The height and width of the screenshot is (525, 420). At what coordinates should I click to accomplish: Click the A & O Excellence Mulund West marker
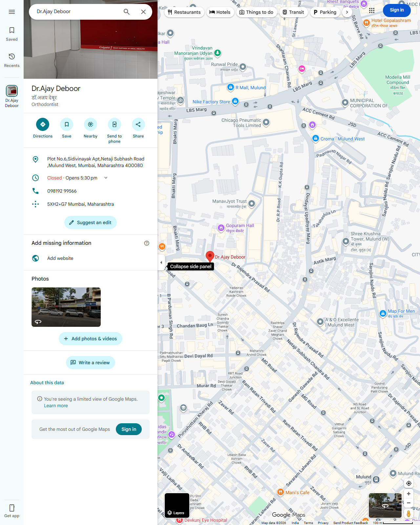point(320,322)
